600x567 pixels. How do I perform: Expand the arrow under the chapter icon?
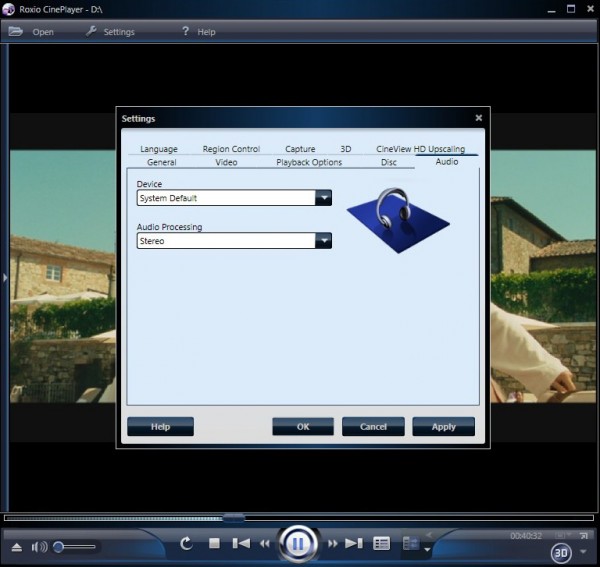click(427, 550)
